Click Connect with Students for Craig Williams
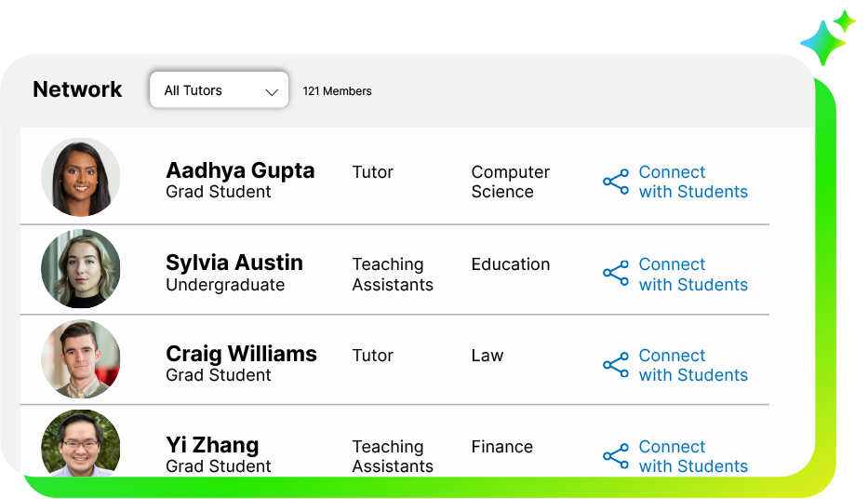Image resolution: width=868 pixels, height=499 pixels. click(x=692, y=365)
